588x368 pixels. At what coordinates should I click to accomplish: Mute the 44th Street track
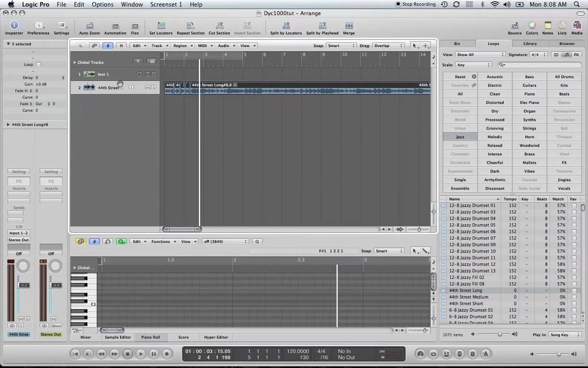pos(148,87)
